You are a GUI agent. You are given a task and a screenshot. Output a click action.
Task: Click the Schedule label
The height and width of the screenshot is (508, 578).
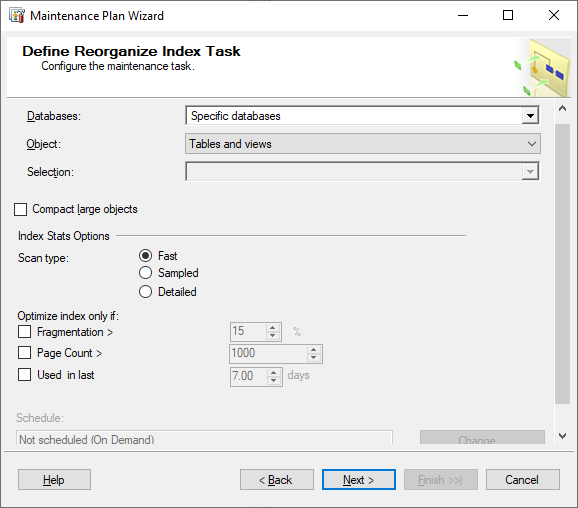coord(40,418)
